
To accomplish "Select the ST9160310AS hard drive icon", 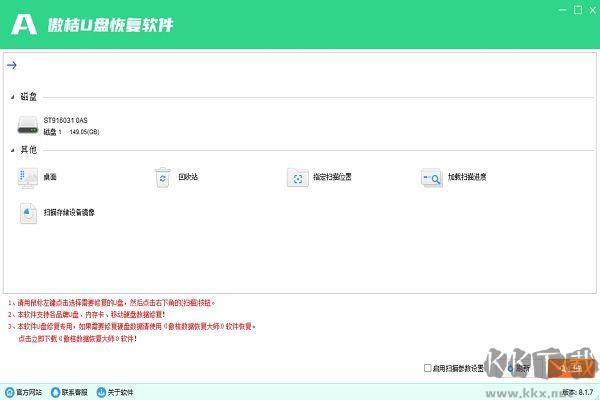I will (x=28, y=125).
